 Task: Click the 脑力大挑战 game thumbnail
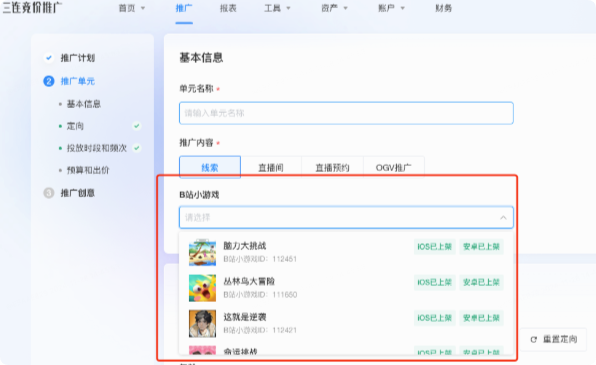tap(202, 252)
